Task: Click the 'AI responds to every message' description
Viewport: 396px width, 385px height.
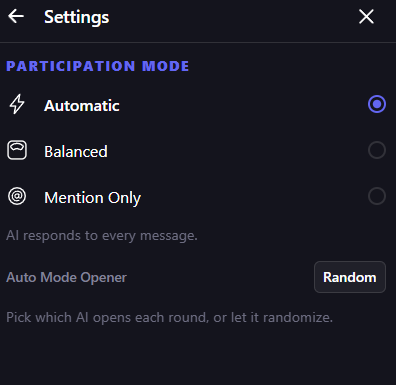Action: (102, 236)
